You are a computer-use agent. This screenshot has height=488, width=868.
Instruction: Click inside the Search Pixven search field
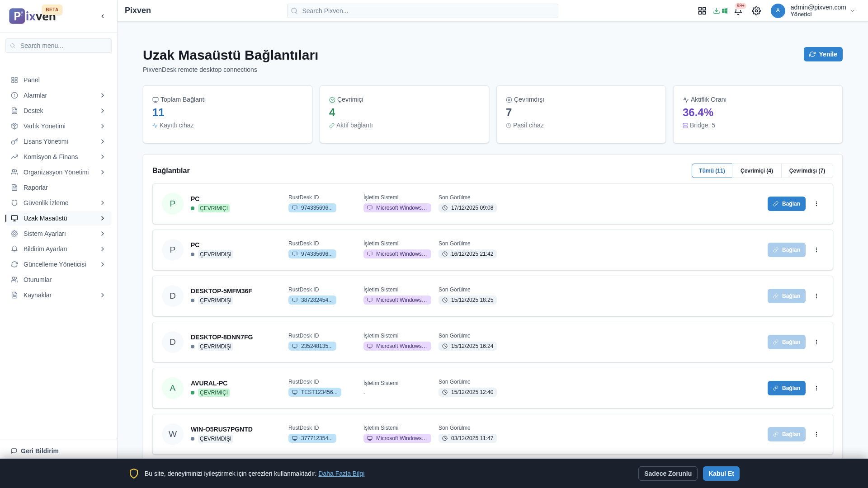(x=422, y=10)
